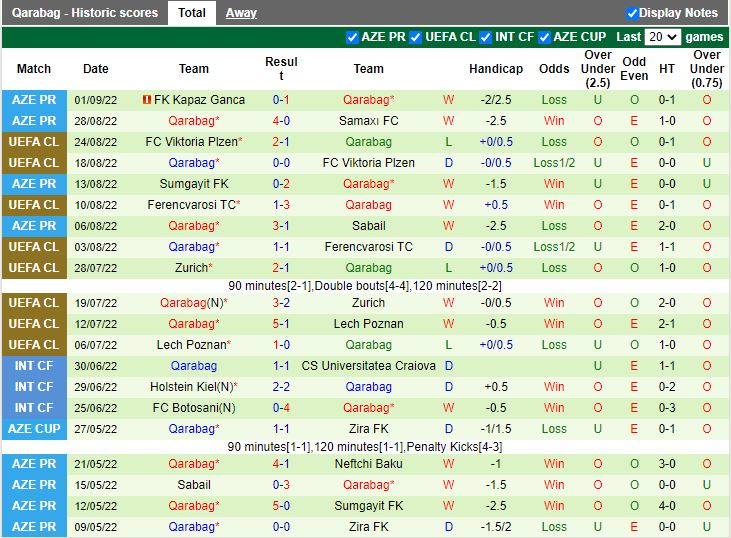Screen dimensions: 731x538
Task: Switch to the Total tab
Action: click(192, 13)
